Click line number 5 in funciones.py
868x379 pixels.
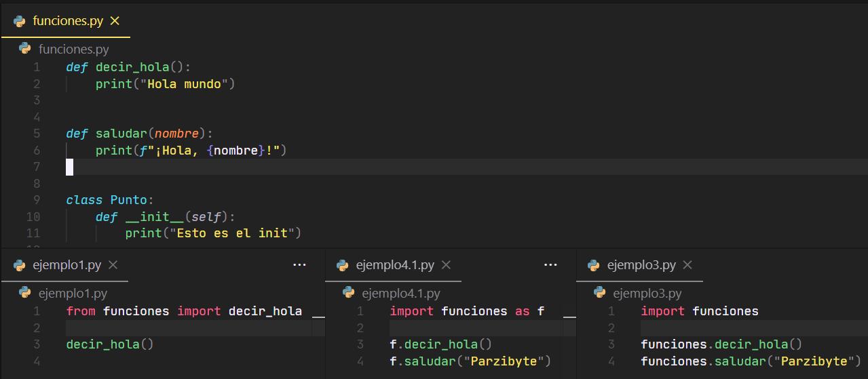coord(37,134)
